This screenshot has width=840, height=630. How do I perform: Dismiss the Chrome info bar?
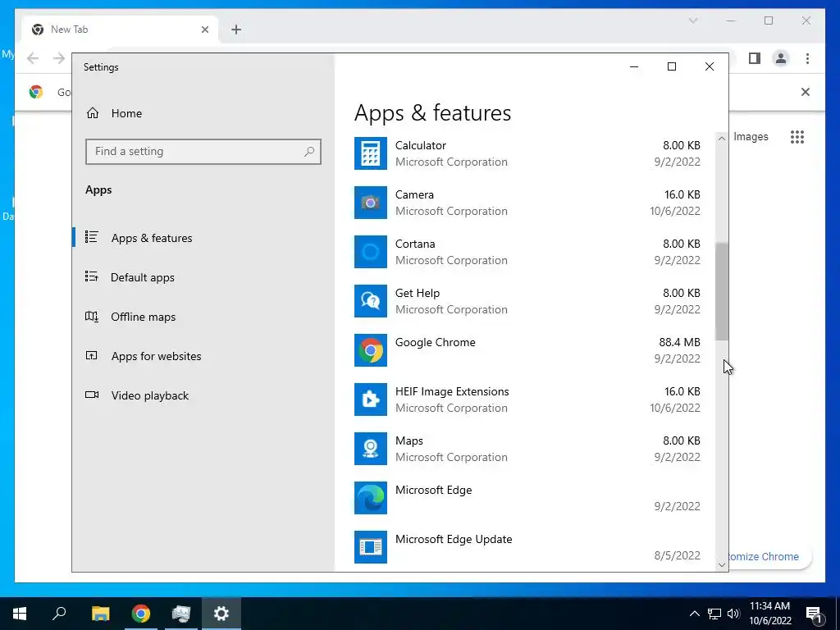(x=806, y=92)
